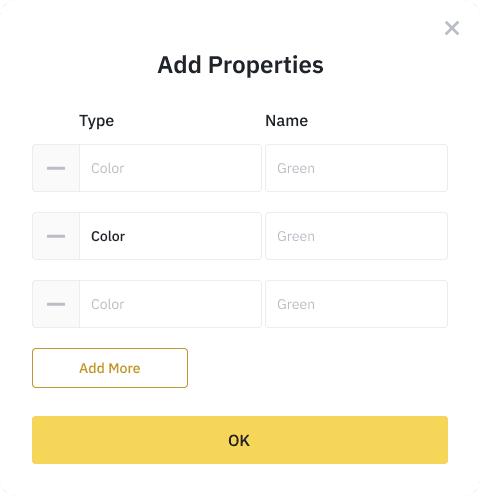The width and height of the screenshot is (480, 496).
Task: Focus the second Type field containing Color
Action: [170, 236]
